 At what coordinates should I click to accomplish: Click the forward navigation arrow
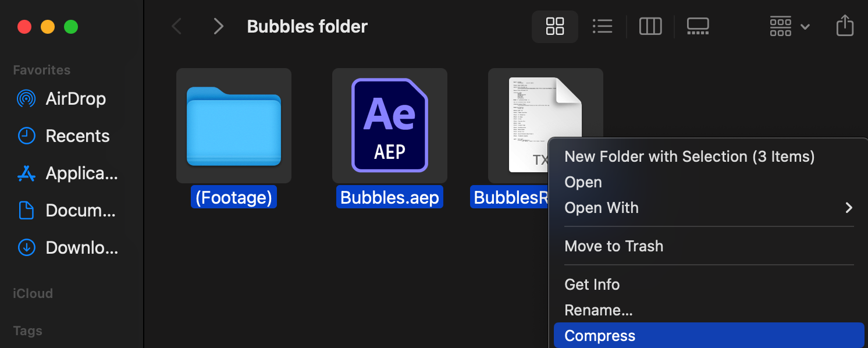tap(218, 26)
